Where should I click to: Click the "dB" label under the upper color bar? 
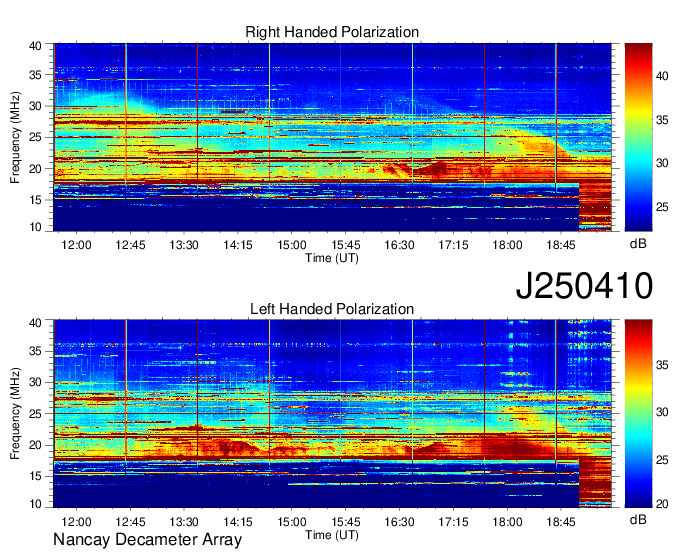(638, 243)
